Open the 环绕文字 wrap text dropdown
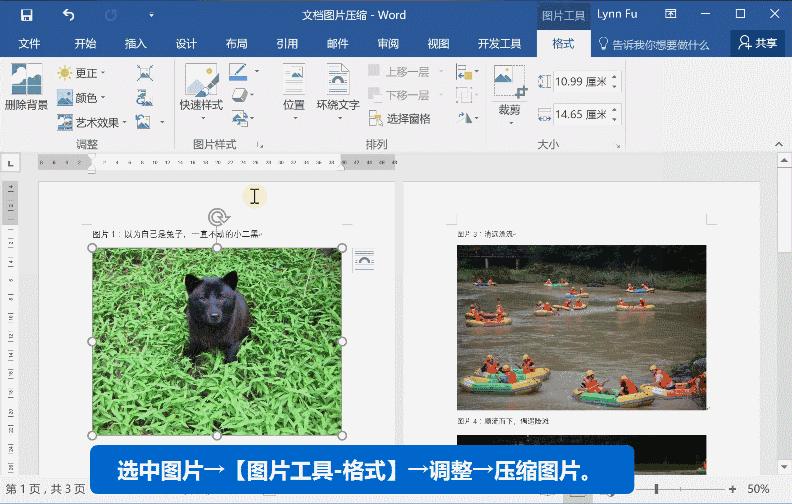The width and height of the screenshot is (792, 504). pos(338,91)
